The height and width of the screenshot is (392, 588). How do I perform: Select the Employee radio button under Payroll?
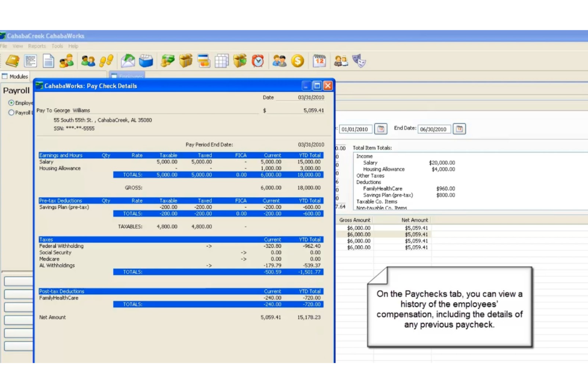pyautogui.click(x=11, y=103)
